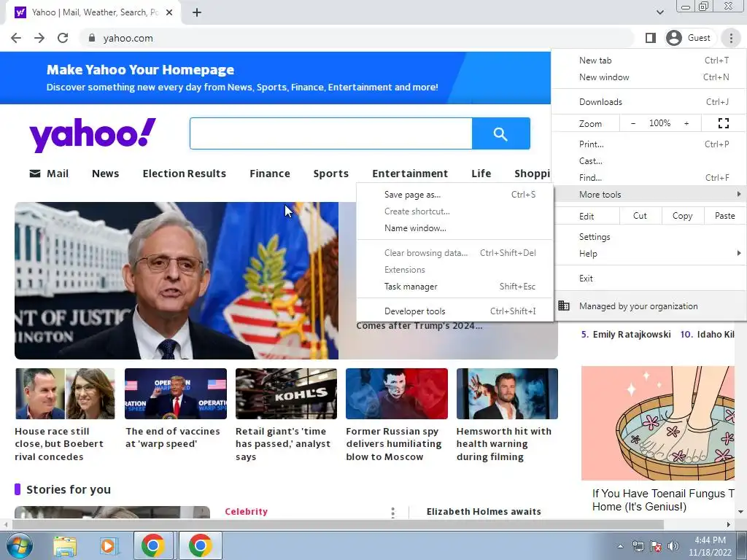747x560 pixels.
Task: Open the toenail fungus ad image
Action: coord(658,424)
